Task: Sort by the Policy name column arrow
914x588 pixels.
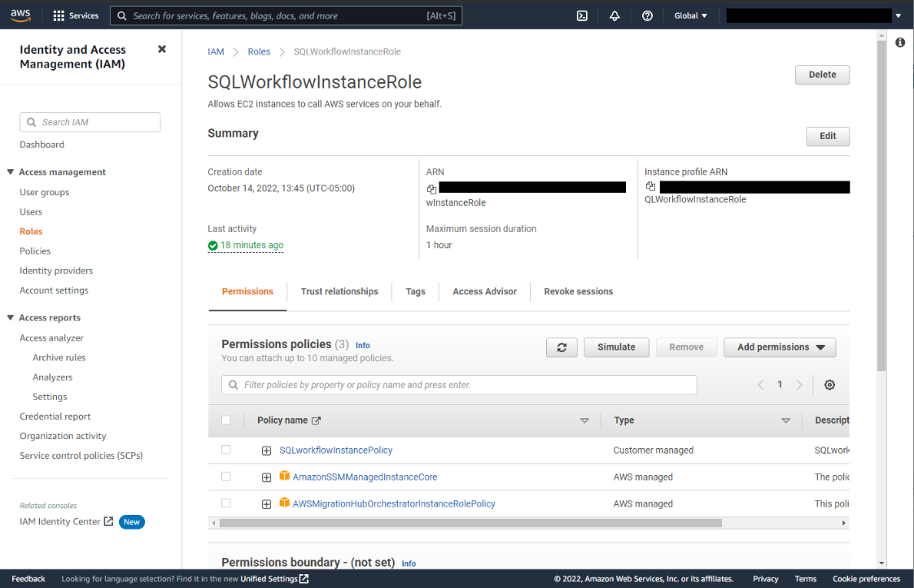Action: (x=584, y=420)
